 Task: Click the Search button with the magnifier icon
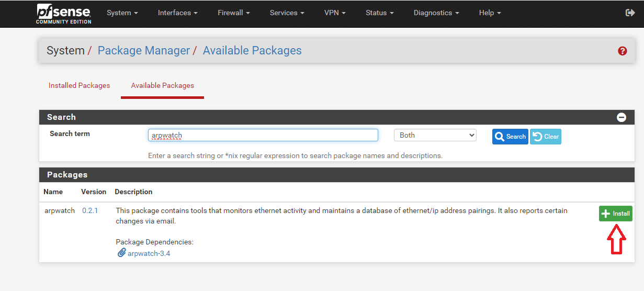(x=510, y=137)
